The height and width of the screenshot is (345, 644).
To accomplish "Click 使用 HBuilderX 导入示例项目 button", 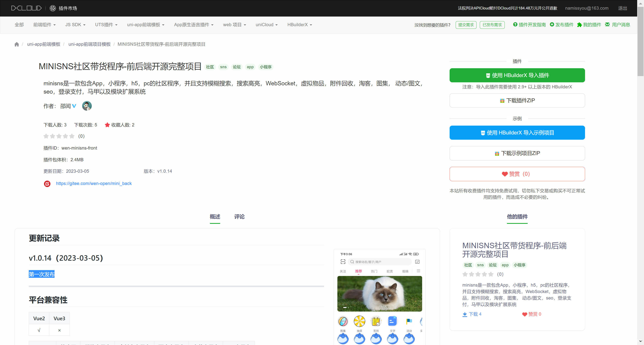I will [x=517, y=133].
